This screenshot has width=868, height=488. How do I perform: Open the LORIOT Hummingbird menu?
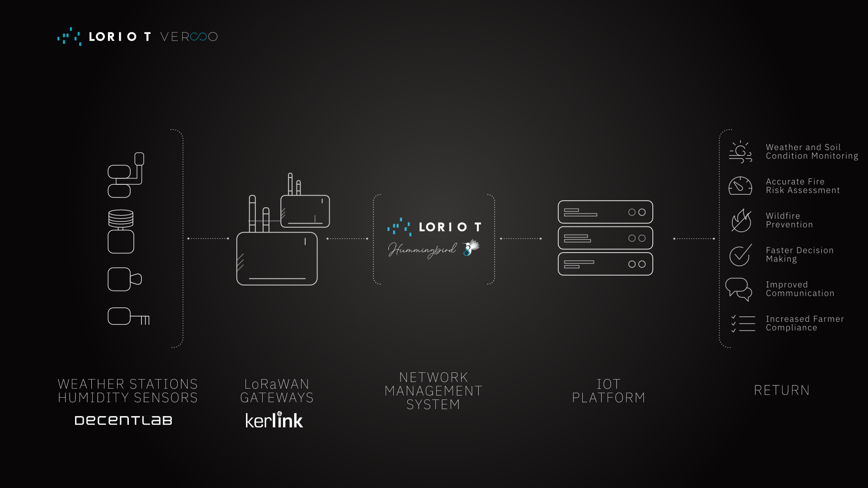tap(434, 237)
